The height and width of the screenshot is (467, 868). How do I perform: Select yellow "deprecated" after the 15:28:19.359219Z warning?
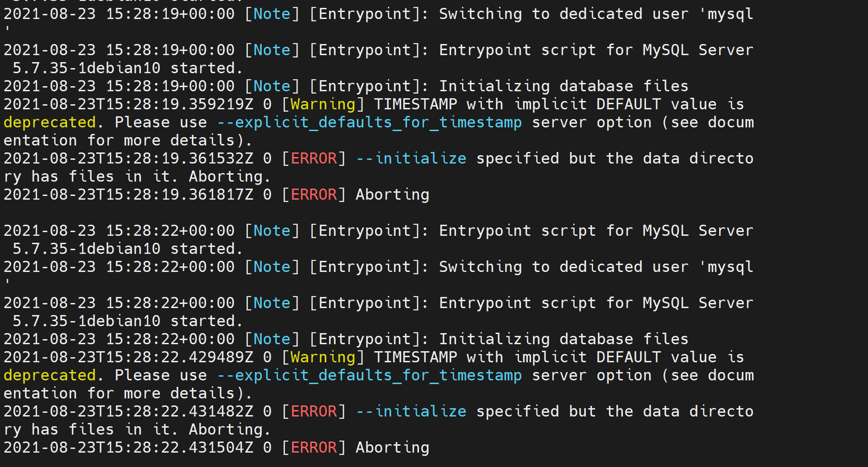(50, 122)
